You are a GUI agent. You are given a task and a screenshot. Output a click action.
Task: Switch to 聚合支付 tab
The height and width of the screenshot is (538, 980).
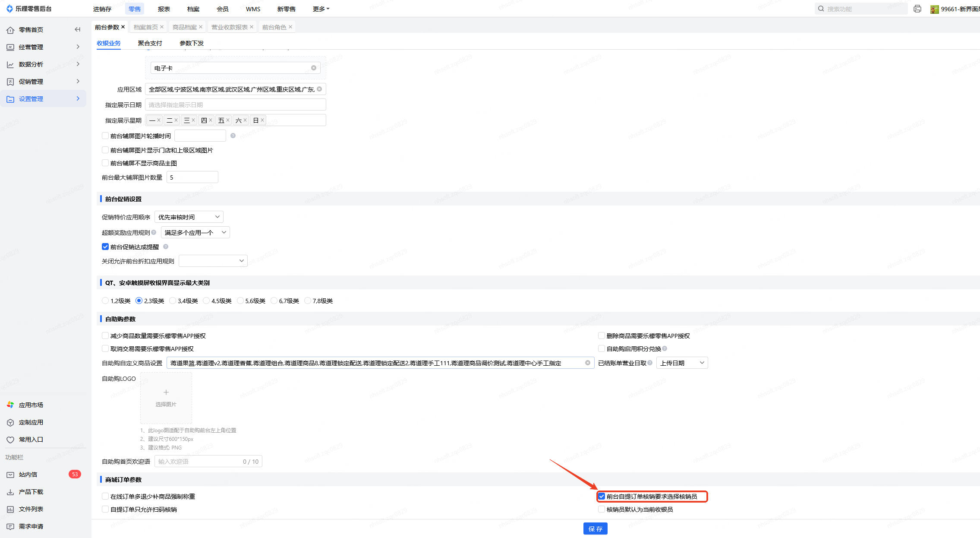150,43
